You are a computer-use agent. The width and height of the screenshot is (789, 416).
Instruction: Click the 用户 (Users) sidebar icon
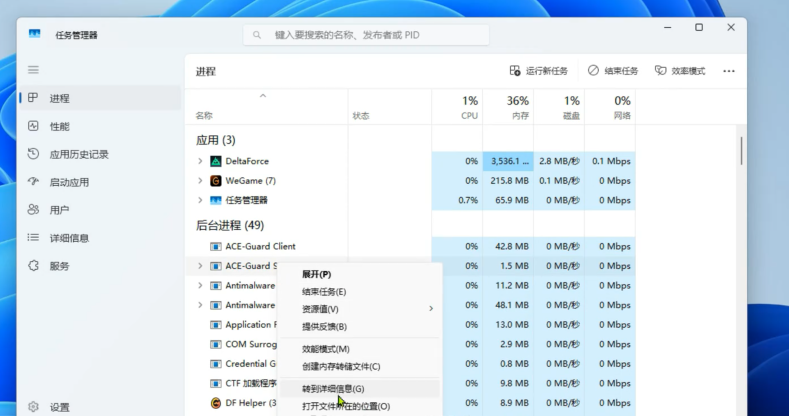33,210
